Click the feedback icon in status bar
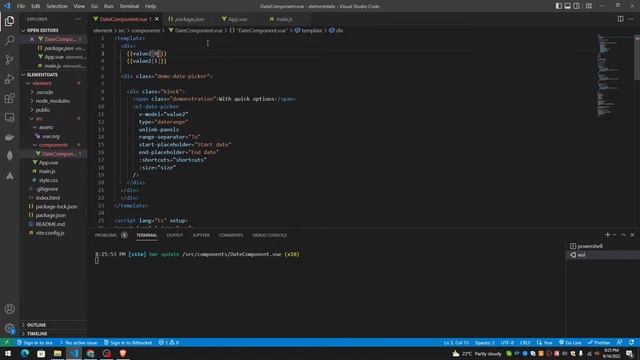 (x=620, y=342)
